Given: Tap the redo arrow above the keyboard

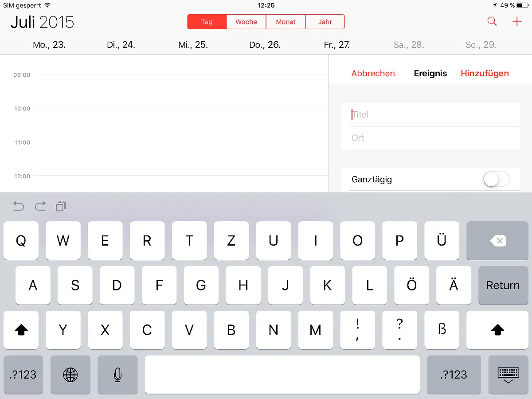Looking at the screenshot, I should (x=40, y=206).
